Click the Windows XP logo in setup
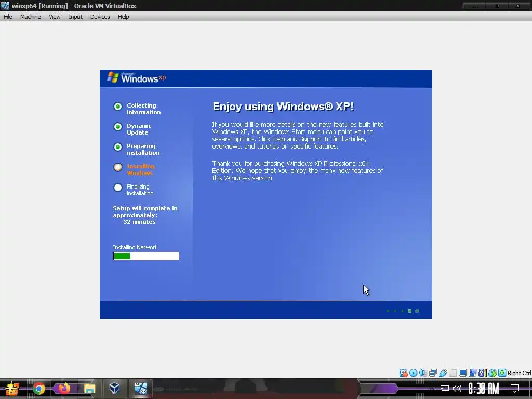 coord(137,78)
